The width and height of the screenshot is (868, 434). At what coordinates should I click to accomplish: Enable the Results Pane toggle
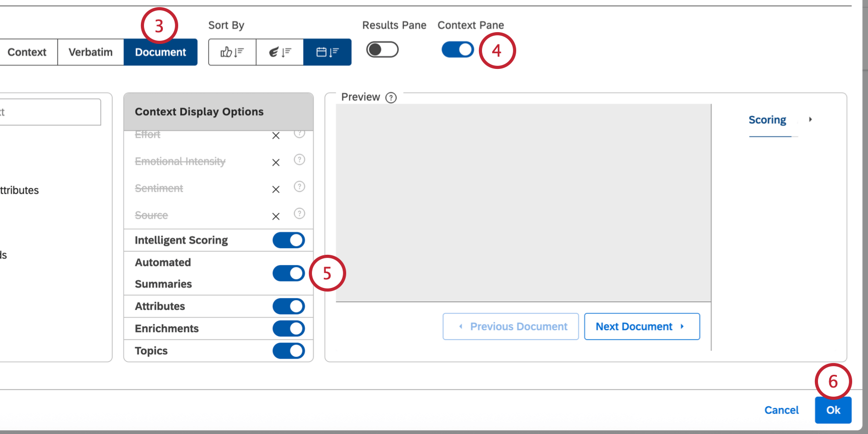[382, 50]
